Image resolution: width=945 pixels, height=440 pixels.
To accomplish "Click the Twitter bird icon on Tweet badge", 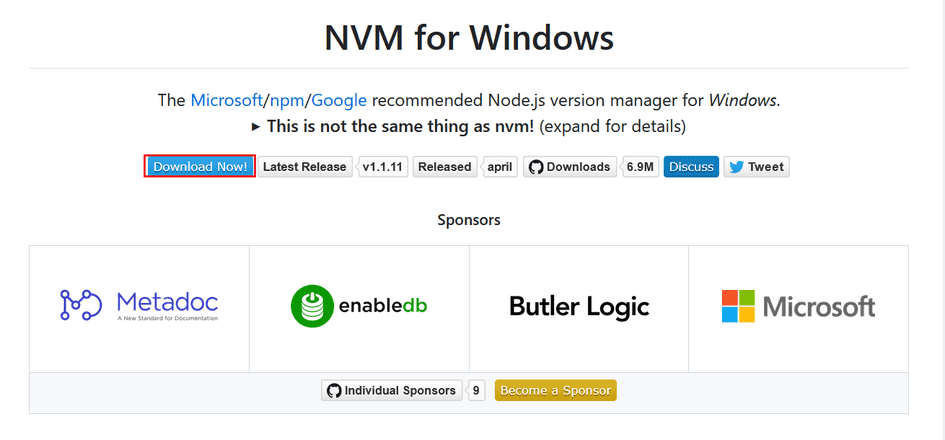I will point(736,167).
